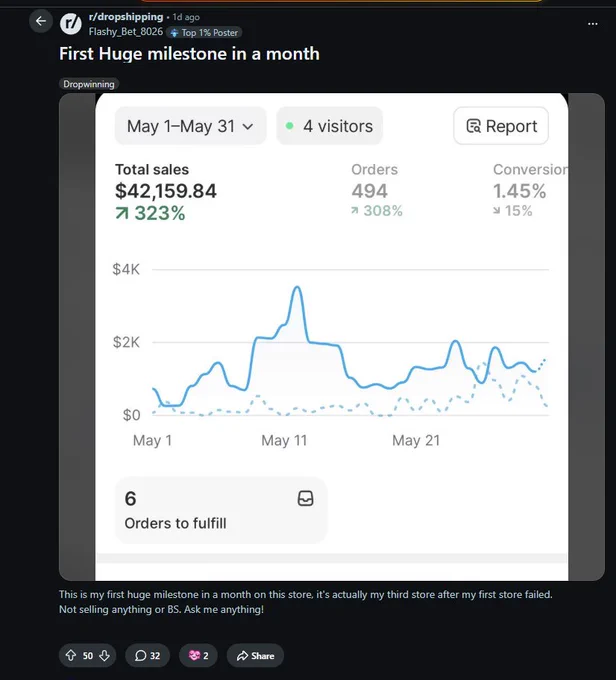Downvote the post
The height and width of the screenshot is (680, 616).
pos(105,655)
